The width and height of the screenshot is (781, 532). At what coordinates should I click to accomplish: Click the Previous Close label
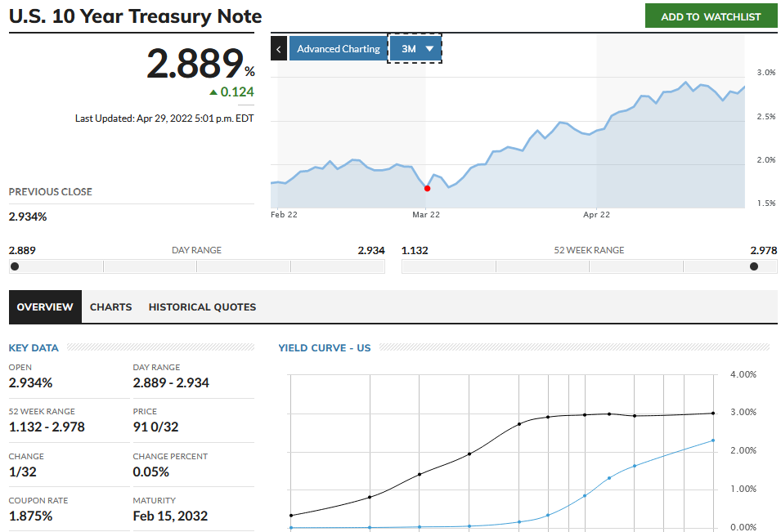click(51, 191)
